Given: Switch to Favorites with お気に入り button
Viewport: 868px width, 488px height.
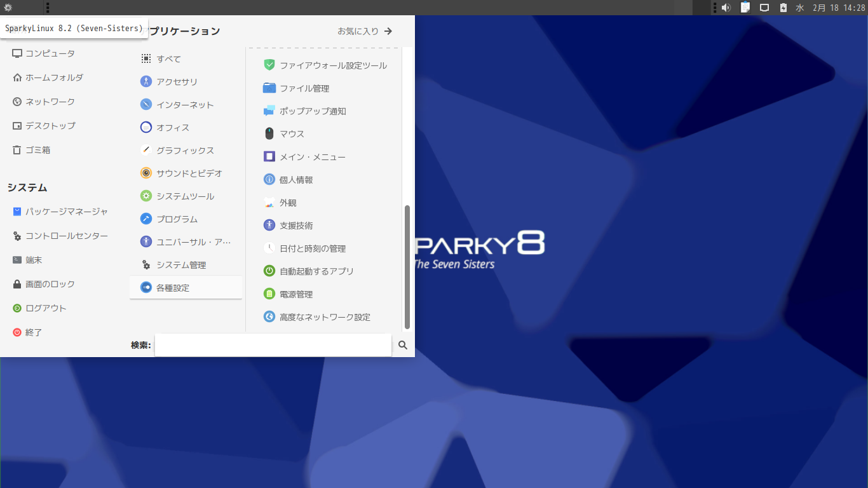Looking at the screenshot, I should [365, 31].
